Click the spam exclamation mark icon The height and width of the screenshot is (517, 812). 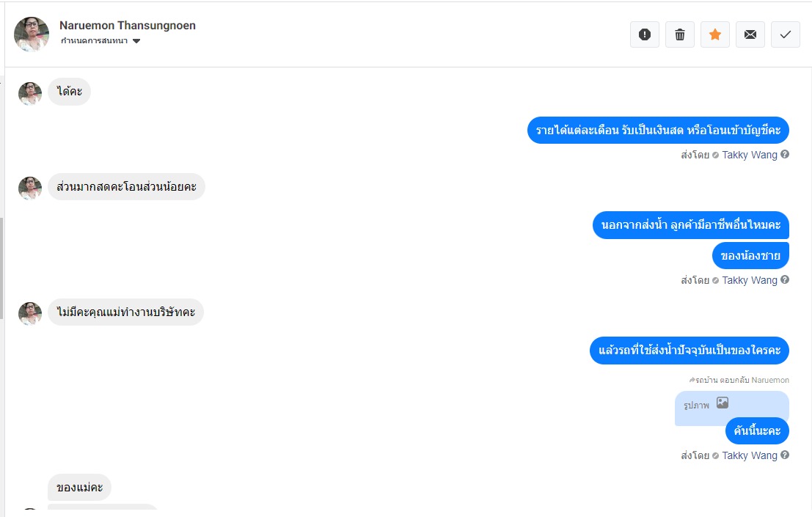tap(644, 34)
